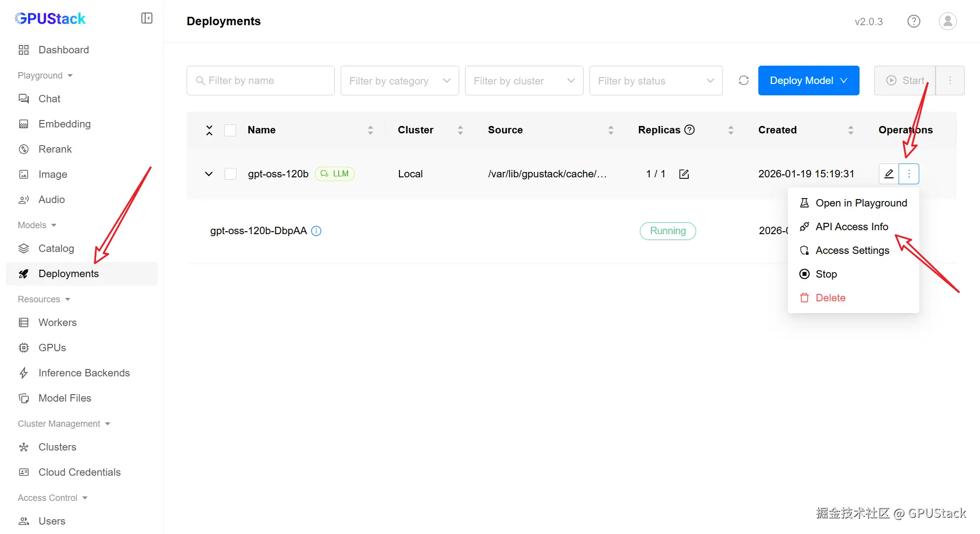Click the pencil edit icon for gpt-oss-120b
The width and height of the screenshot is (980, 534).
[x=889, y=174]
